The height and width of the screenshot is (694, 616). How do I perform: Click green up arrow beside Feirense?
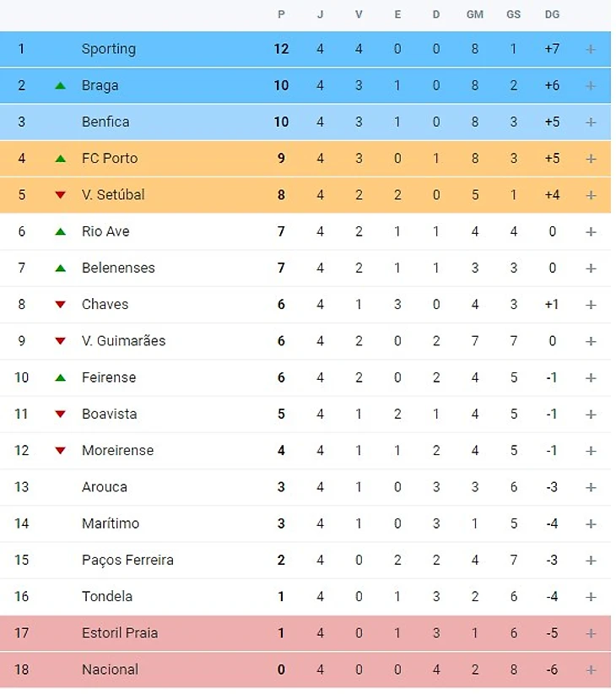[60, 377]
